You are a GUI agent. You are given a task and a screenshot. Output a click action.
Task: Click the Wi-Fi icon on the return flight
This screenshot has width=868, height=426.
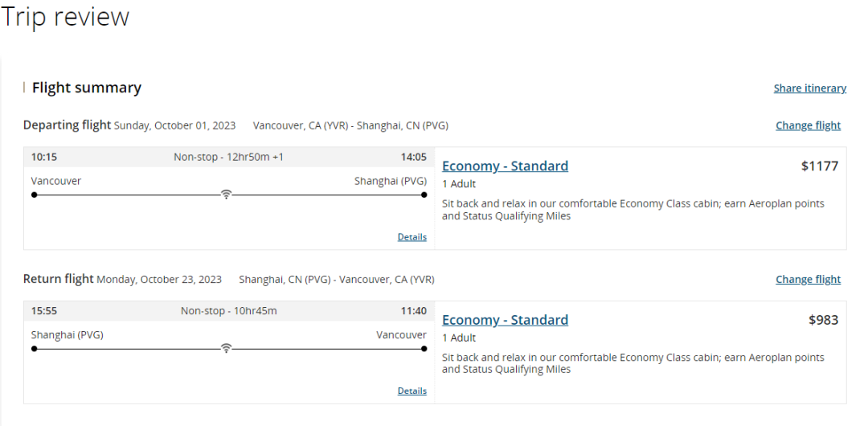point(226,349)
